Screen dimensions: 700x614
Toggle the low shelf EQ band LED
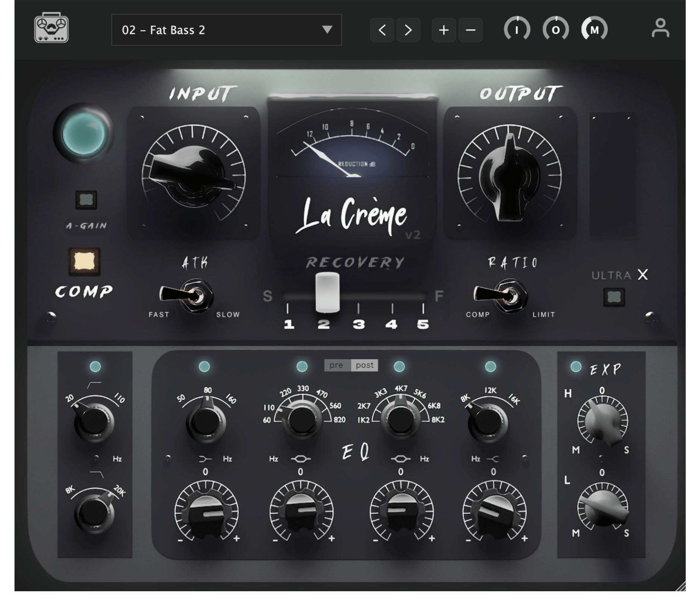click(x=204, y=366)
